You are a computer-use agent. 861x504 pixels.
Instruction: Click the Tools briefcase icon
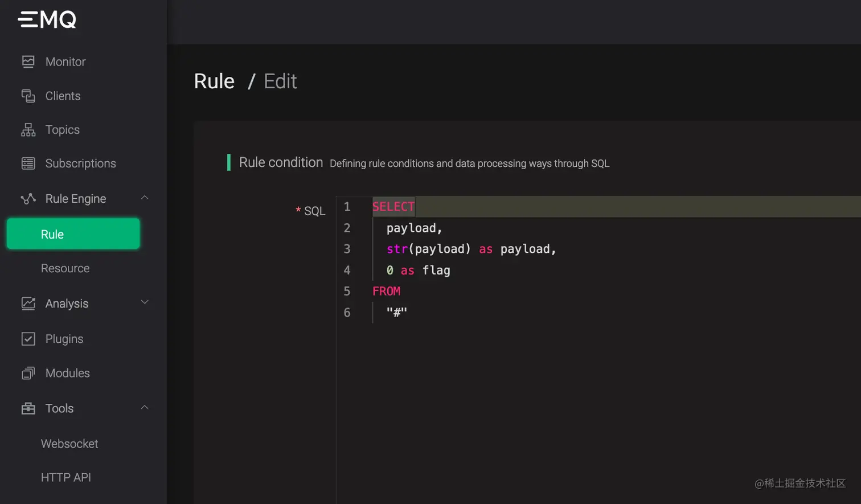pos(28,408)
